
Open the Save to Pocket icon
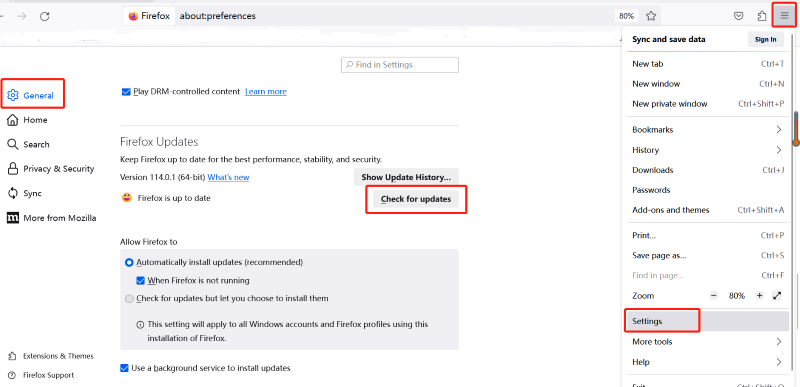tap(738, 16)
